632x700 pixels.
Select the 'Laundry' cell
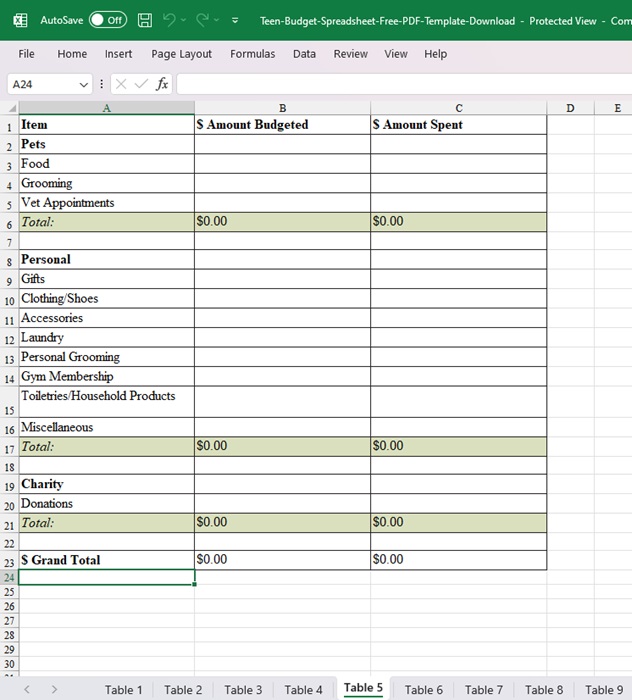point(107,338)
